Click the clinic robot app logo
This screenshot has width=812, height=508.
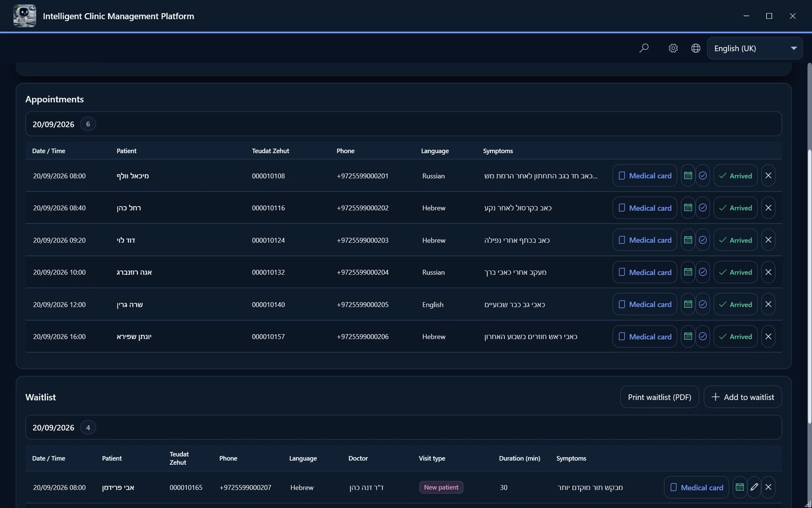pos(25,16)
